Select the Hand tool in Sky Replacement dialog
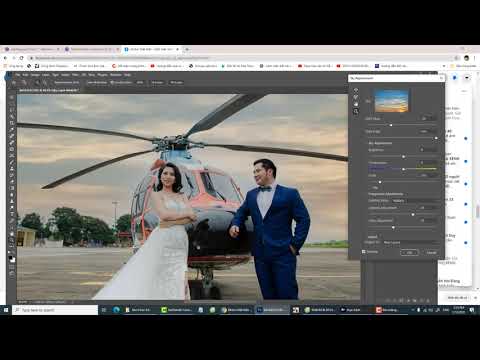Screen dimensions: 480x360 356,104
